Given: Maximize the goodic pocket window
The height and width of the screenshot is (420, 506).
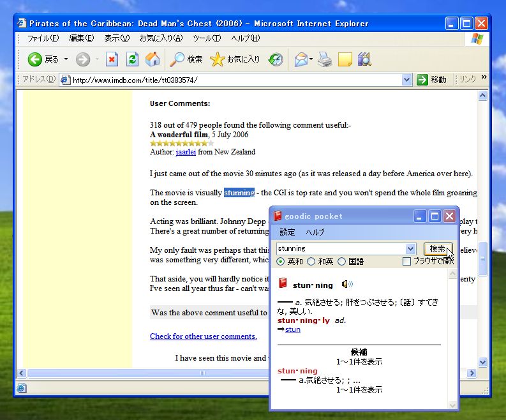Looking at the screenshot, I should [435, 216].
